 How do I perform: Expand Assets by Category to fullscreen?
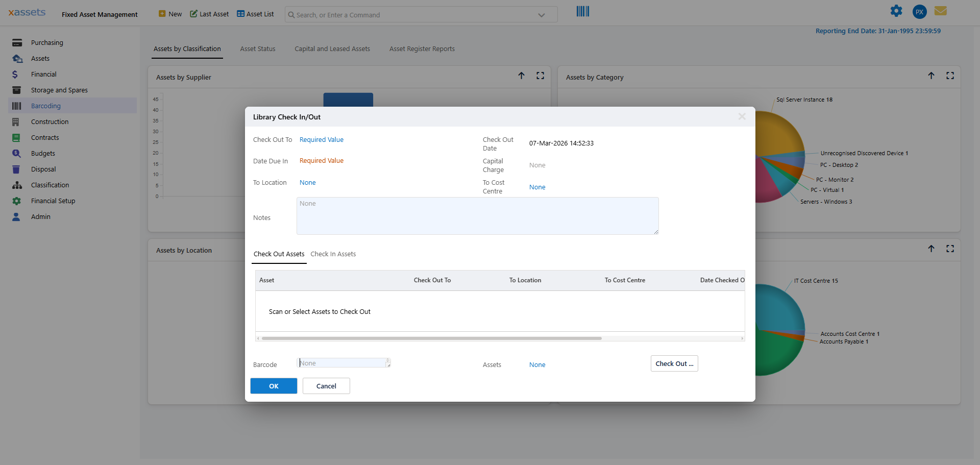click(x=950, y=75)
